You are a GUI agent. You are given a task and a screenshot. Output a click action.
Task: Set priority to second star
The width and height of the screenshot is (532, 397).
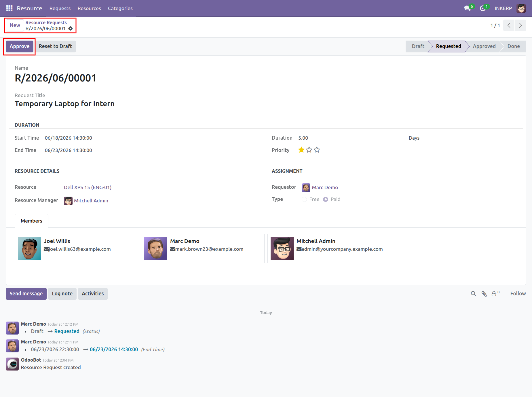[x=309, y=150]
